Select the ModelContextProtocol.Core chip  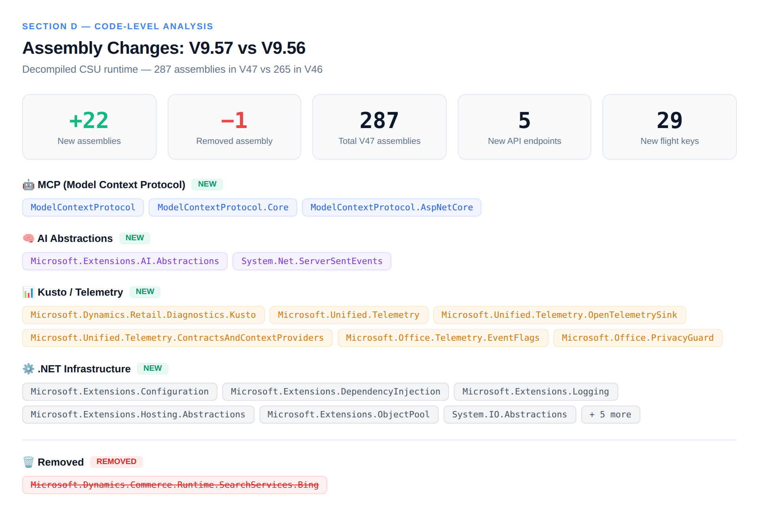click(x=223, y=208)
